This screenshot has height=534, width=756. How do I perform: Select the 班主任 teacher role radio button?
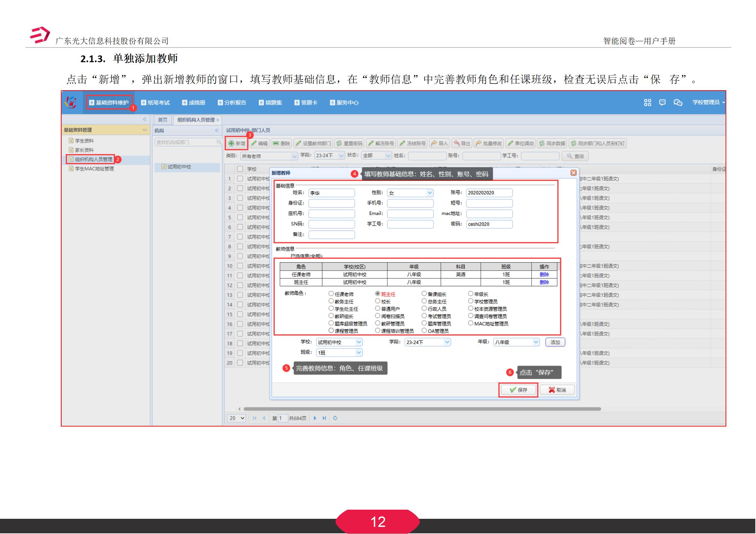[x=377, y=294]
